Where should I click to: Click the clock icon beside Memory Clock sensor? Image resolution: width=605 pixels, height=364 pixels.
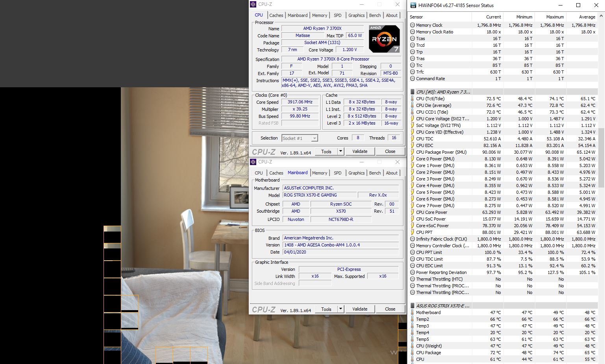[413, 25]
